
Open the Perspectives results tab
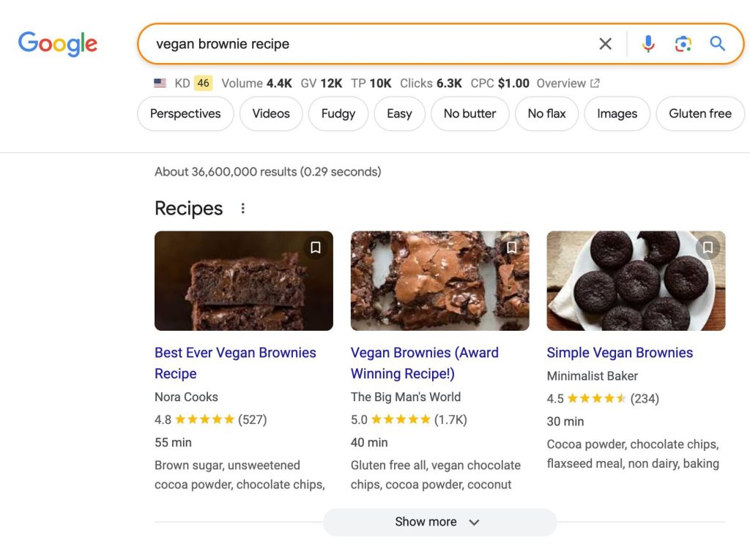point(185,113)
